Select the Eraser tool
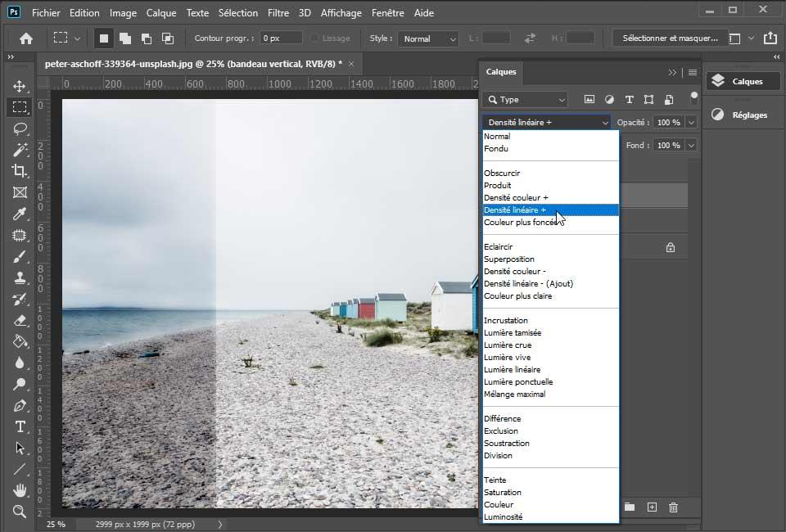Image resolution: width=786 pixels, height=532 pixels. [x=20, y=320]
